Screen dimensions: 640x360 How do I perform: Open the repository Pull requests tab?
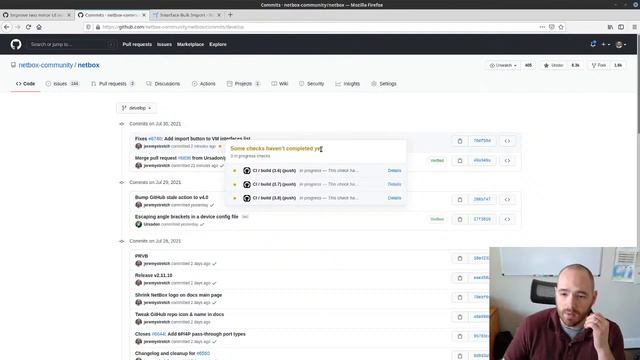[113, 84]
